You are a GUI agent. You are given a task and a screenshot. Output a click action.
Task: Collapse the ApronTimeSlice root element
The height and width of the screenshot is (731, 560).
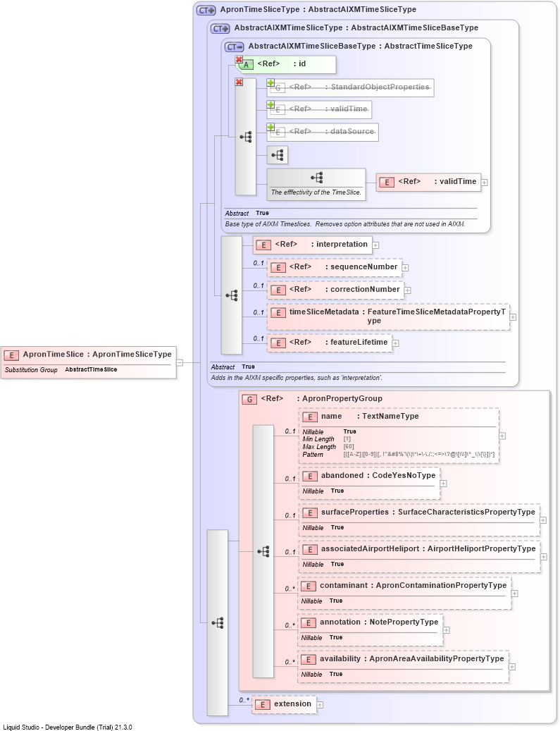(x=180, y=362)
